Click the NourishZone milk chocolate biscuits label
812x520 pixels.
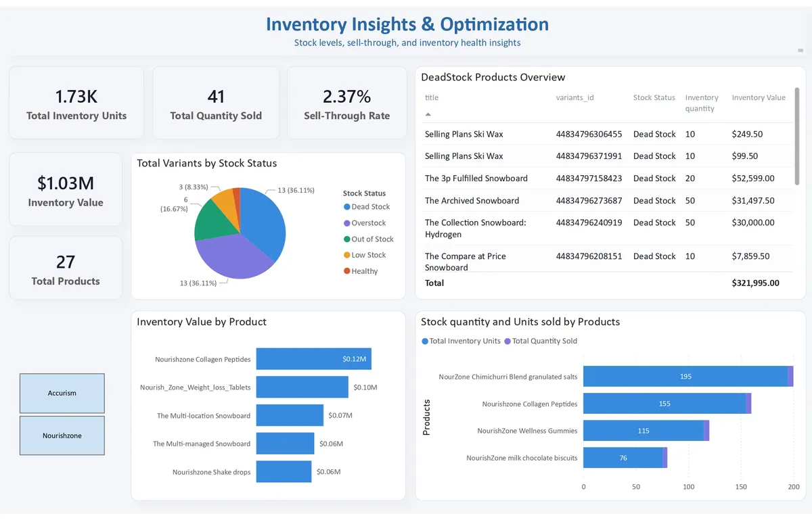(522, 458)
